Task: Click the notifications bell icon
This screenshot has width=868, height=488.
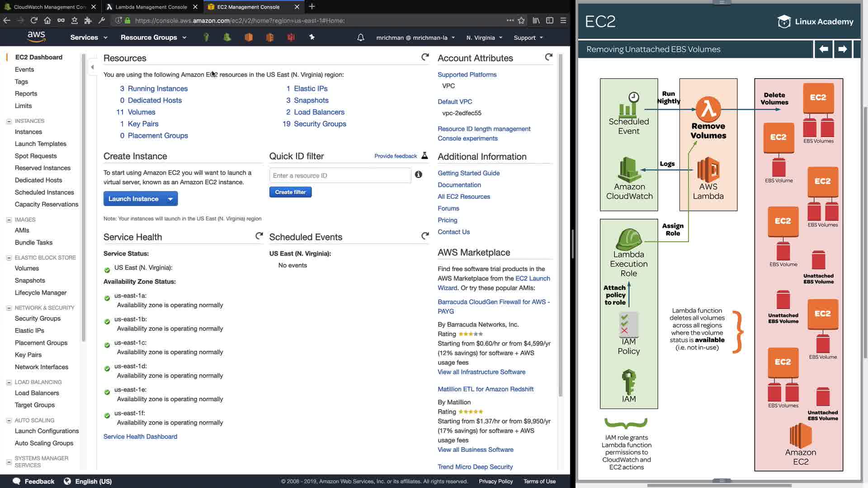Action: click(x=360, y=38)
